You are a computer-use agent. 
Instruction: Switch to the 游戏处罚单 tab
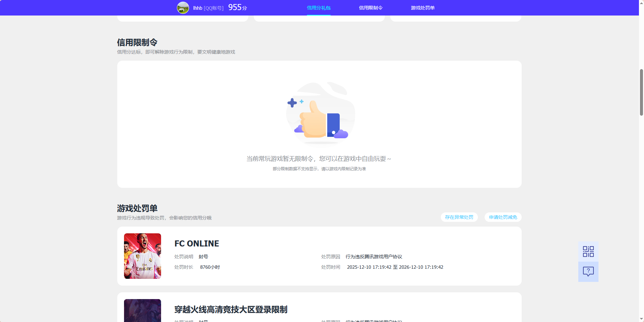pyautogui.click(x=423, y=8)
